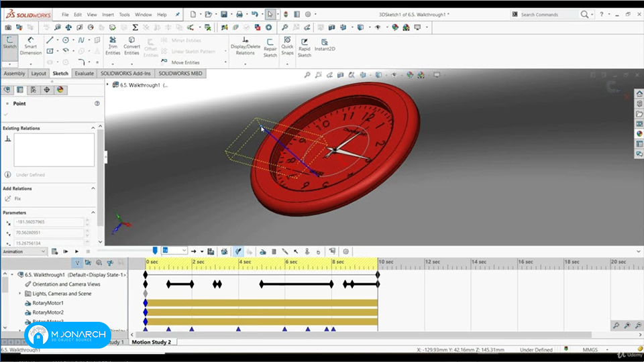The width and height of the screenshot is (644, 362).
Task: Collapse the 6.5. Walkthrough1 motion tree root
Action: coord(12,275)
